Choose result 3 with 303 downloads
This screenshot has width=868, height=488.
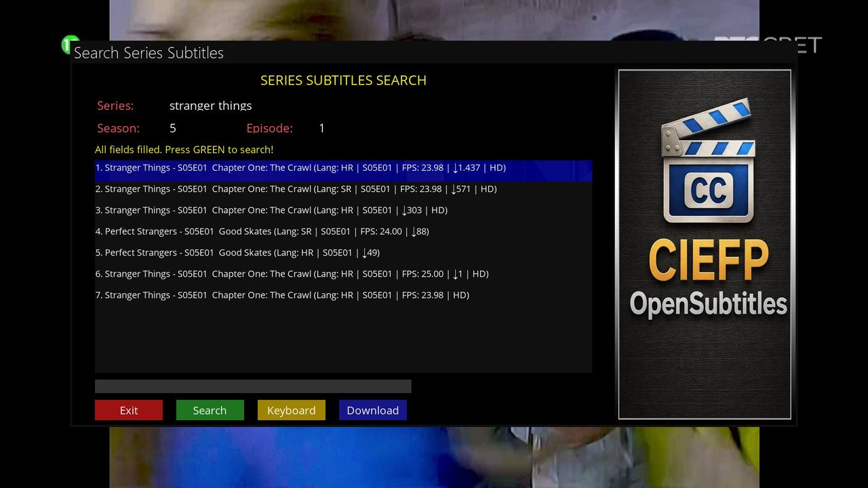271,210
